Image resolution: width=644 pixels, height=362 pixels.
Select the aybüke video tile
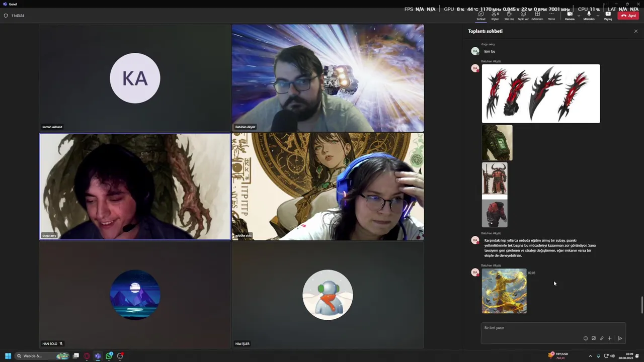coord(328,187)
